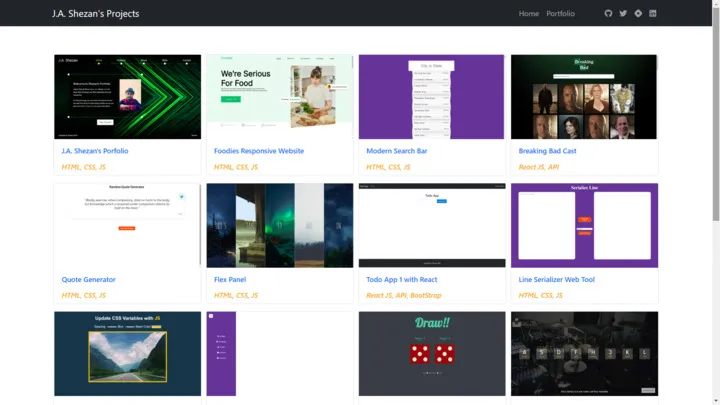Click the green arrows portfolio thumbnail
The width and height of the screenshot is (720, 405).
pos(128,97)
